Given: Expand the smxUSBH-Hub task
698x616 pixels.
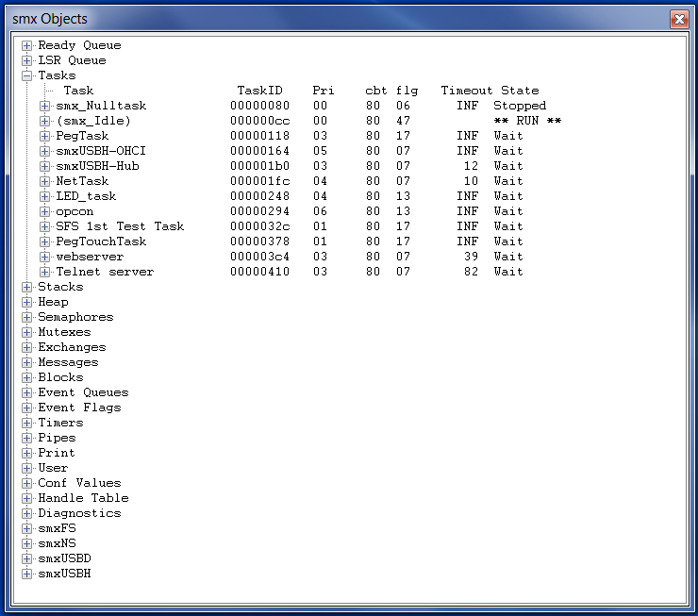Looking at the screenshot, I should click(44, 166).
